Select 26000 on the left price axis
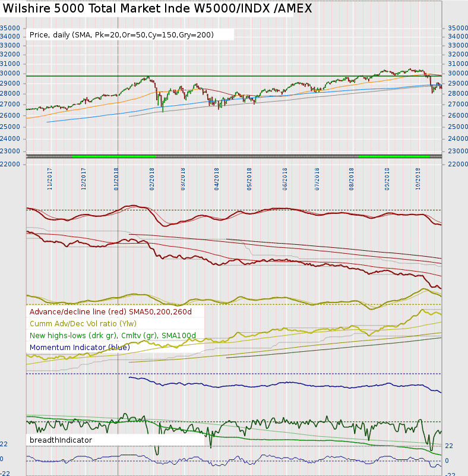The width and height of the screenshot is (468, 476). tap(10, 115)
